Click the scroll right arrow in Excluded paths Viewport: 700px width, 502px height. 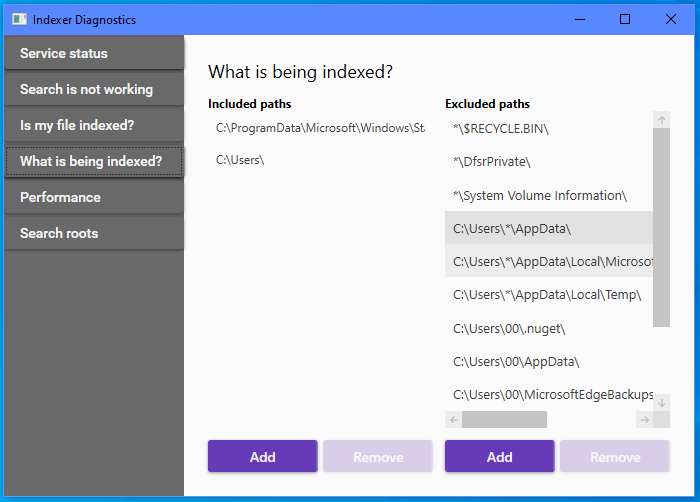[x=644, y=419]
